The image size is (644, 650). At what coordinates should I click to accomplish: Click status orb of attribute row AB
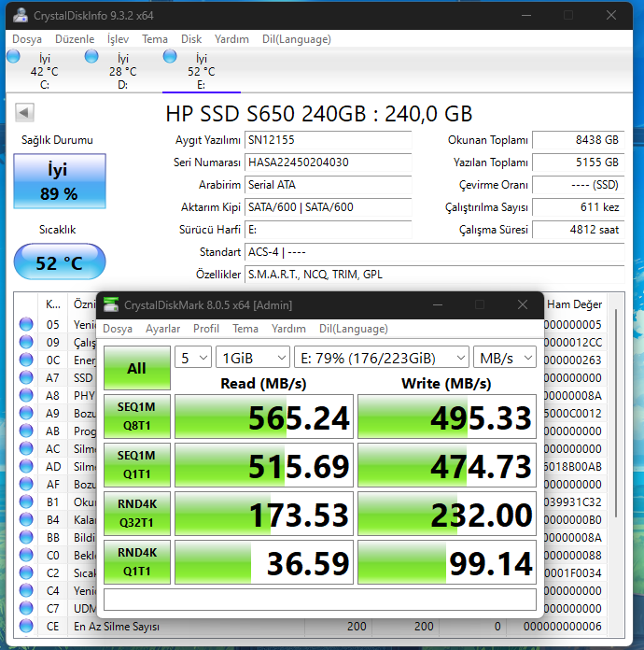tap(26, 431)
